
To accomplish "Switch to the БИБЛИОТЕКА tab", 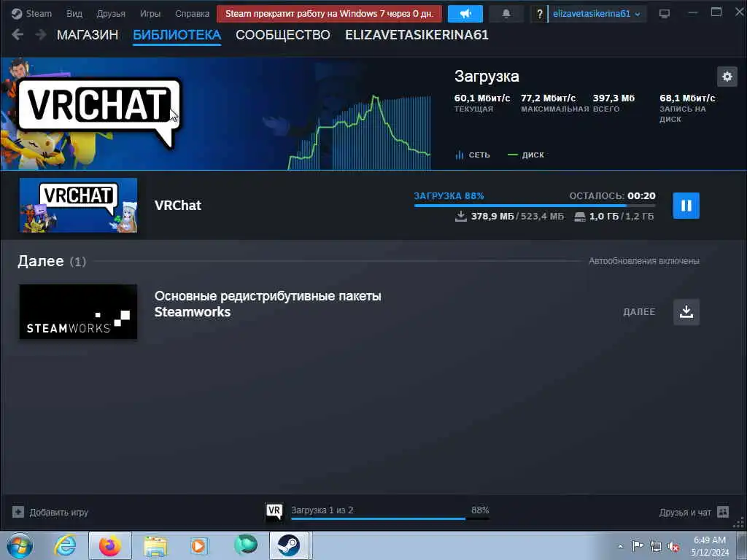I will (177, 35).
